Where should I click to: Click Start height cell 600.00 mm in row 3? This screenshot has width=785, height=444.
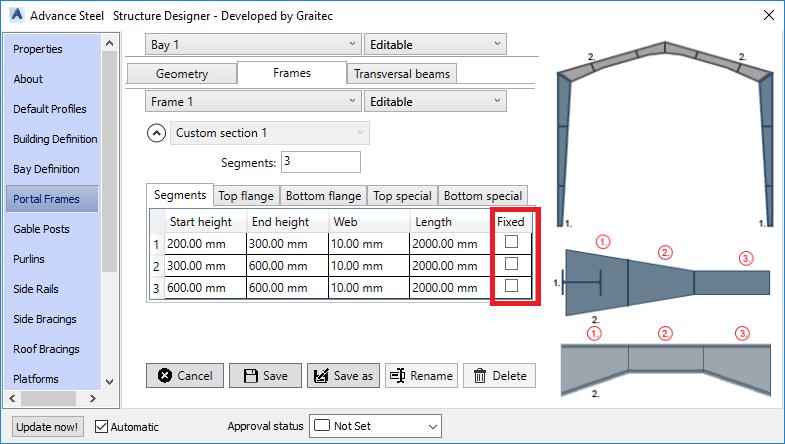tap(206, 288)
